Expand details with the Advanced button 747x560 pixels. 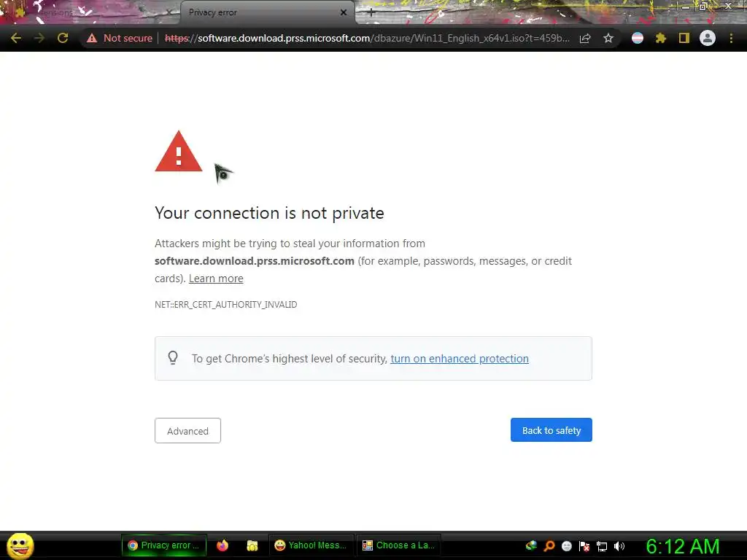(x=187, y=430)
